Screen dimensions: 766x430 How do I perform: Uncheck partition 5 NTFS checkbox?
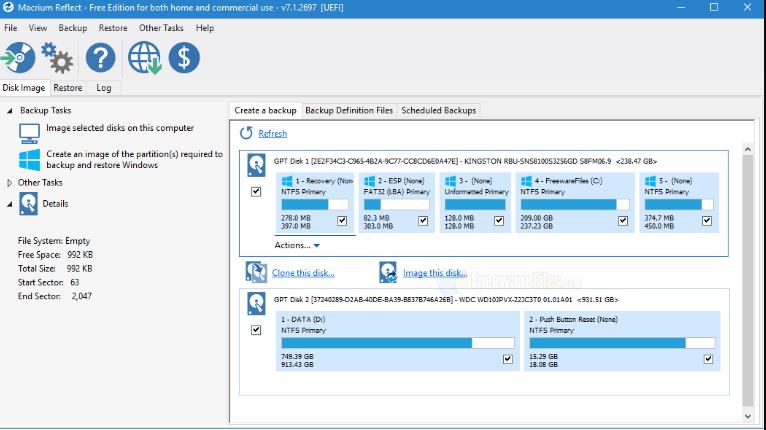click(x=707, y=221)
